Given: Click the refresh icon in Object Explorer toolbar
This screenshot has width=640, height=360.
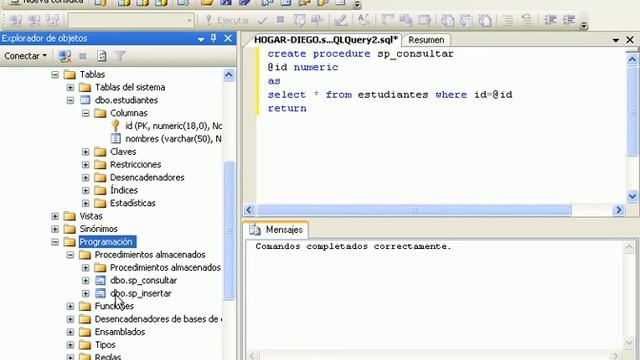Looking at the screenshot, I should [102, 56].
